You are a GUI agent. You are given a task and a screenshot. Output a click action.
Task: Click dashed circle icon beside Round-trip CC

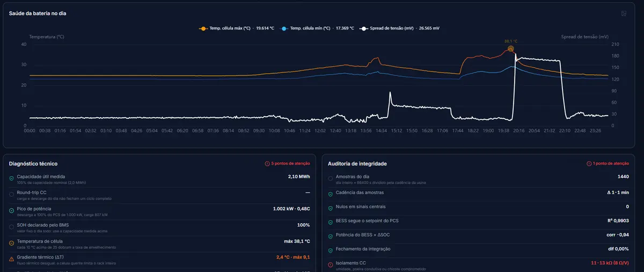click(12, 195)
